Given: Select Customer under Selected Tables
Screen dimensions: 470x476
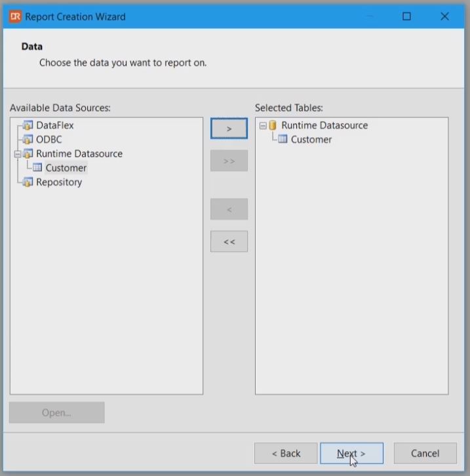Looking at the screenshot, I should [x=311, y=139].
